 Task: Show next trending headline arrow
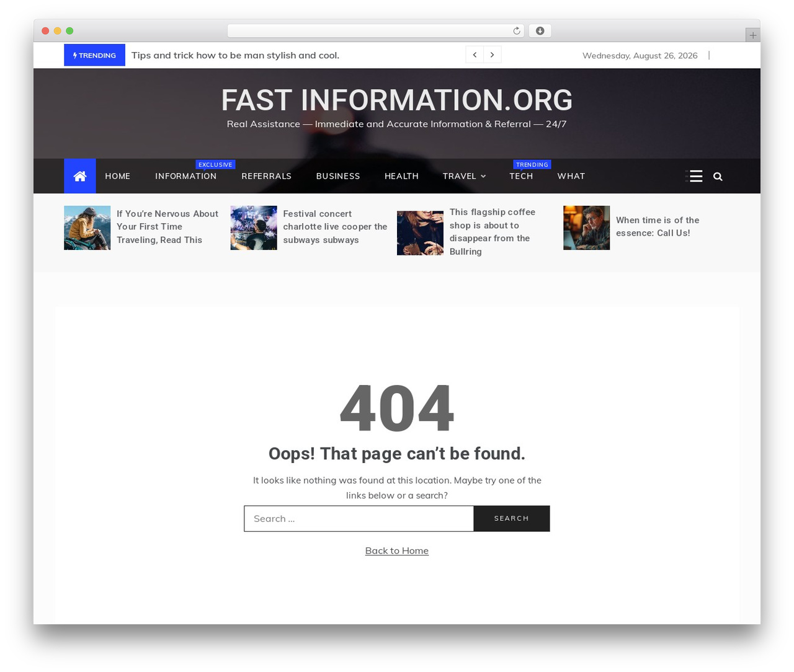[493, 55]
